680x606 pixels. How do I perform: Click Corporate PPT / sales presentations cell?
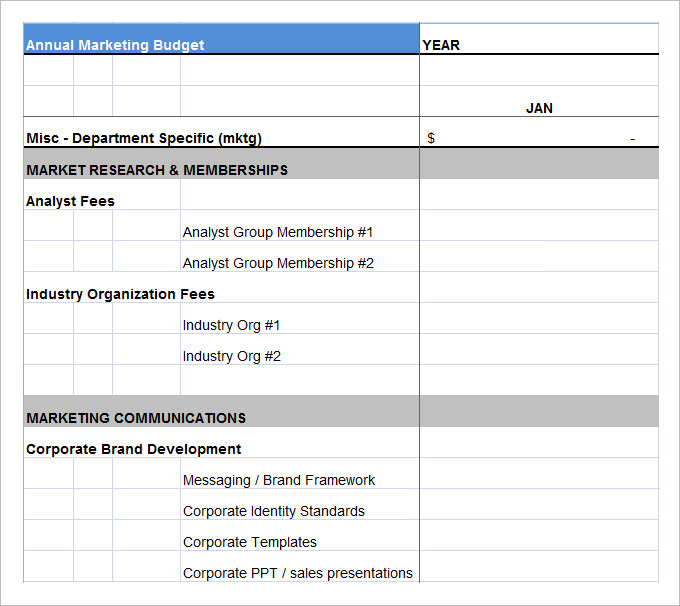298,573
